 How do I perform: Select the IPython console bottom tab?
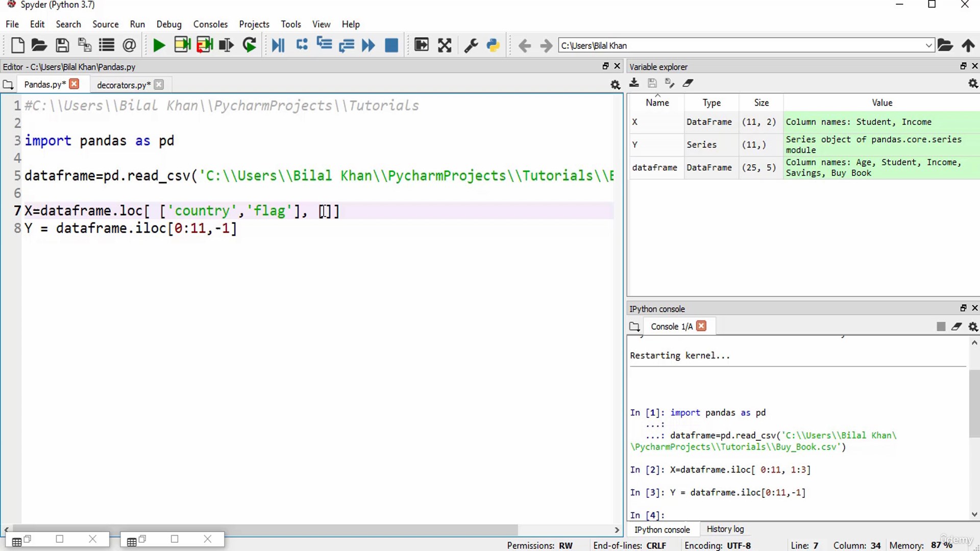(x=662, y=530)
